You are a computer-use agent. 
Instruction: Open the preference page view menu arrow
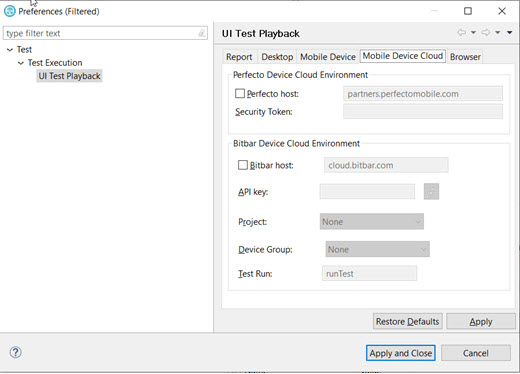pyautogui.click(x=510, y=32)
